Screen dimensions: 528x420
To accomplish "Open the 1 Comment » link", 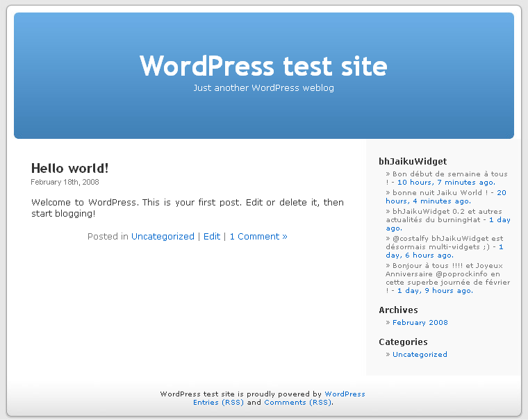I will point(258,236).
